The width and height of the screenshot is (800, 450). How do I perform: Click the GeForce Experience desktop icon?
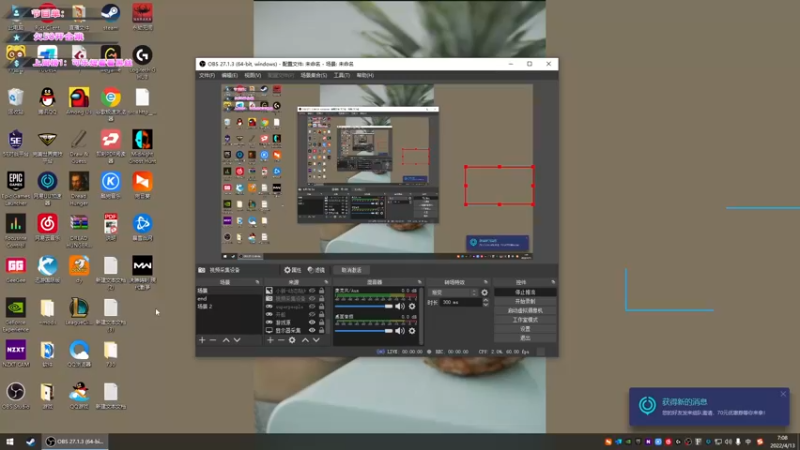point(16,315)
